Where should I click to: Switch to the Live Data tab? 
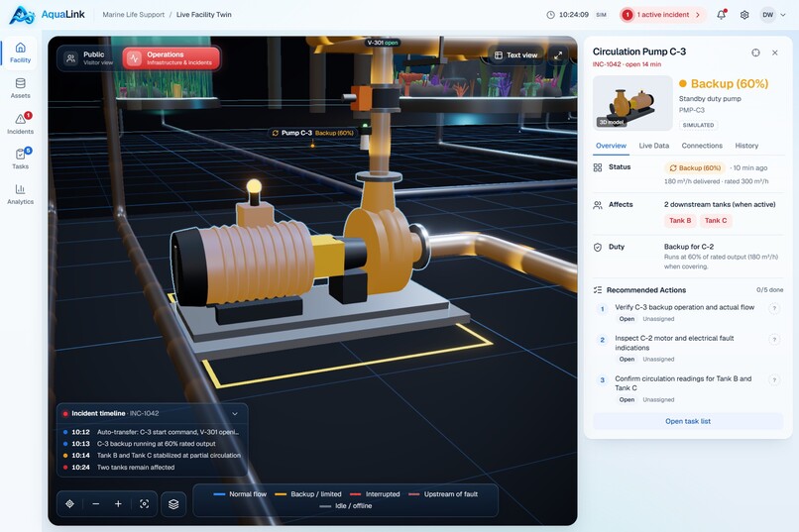pos(654,146)
